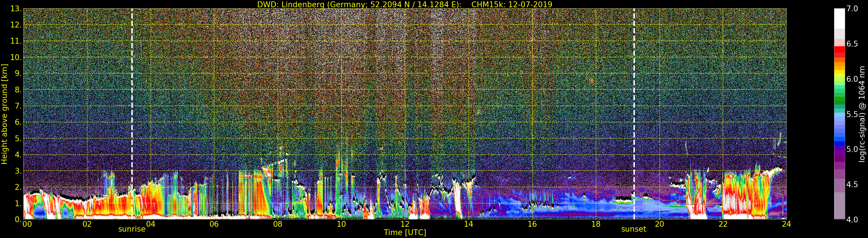This screenshot has height=238, width=868.
Task: Click the height axis tick label '7.'
Action: [x=18, y=106]
